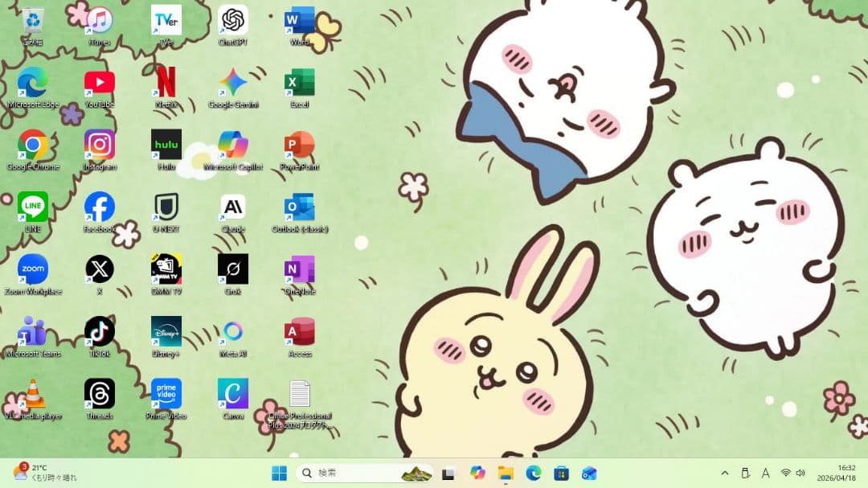Image resolution: width=868 pixels, height=488 pixels.
Task: Launch Copilot from the taskbar
Action: pyautogui.click(x=477, y=473)
